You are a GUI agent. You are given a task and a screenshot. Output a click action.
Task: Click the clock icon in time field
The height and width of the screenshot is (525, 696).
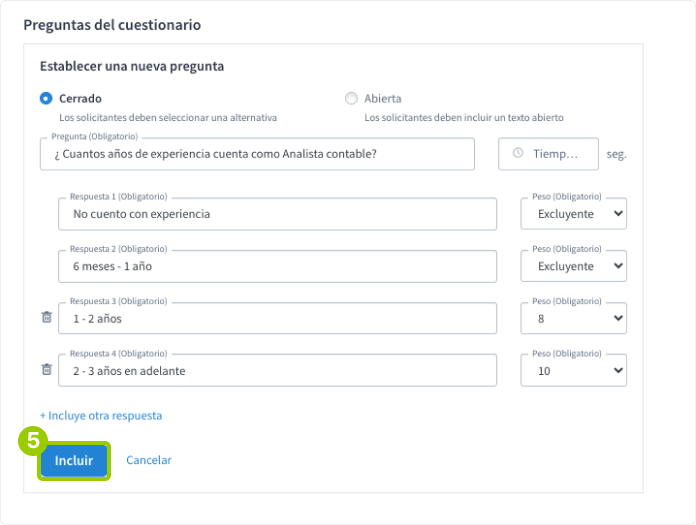click(x=517, y=154)
